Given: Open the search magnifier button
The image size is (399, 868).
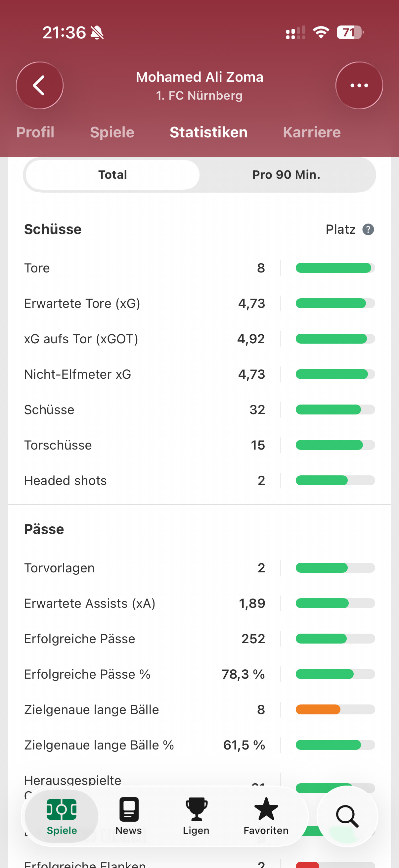Looking at the screenshot, I should (x=347, y=816).
